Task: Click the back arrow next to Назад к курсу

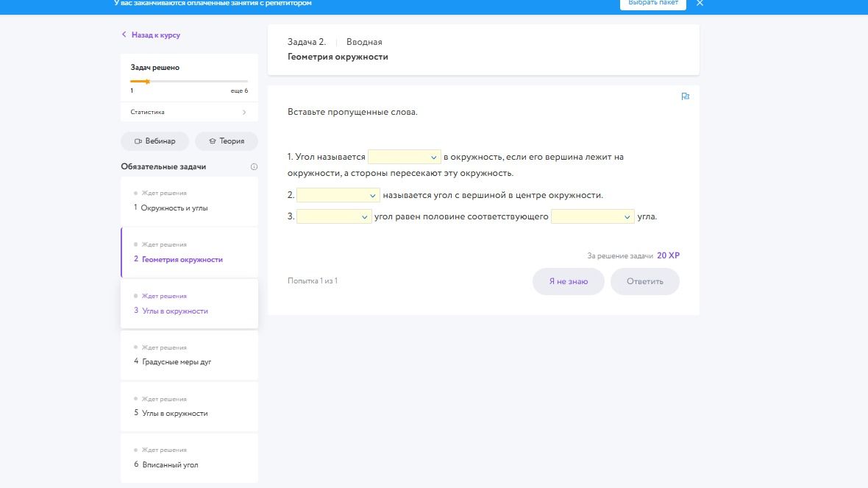Action: 124,35
